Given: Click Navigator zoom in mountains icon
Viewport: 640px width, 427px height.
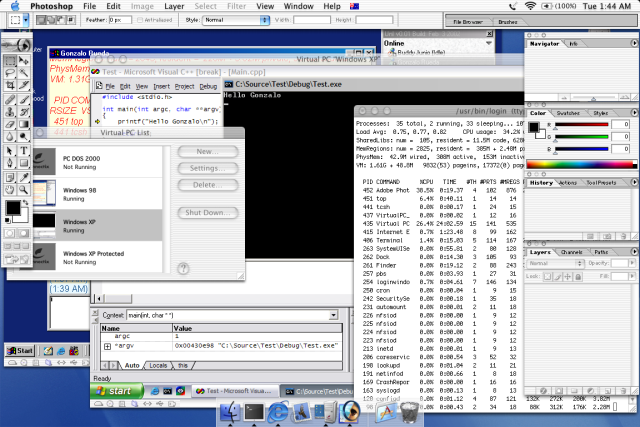Looking at the screenshot, I should pos(624,97).
